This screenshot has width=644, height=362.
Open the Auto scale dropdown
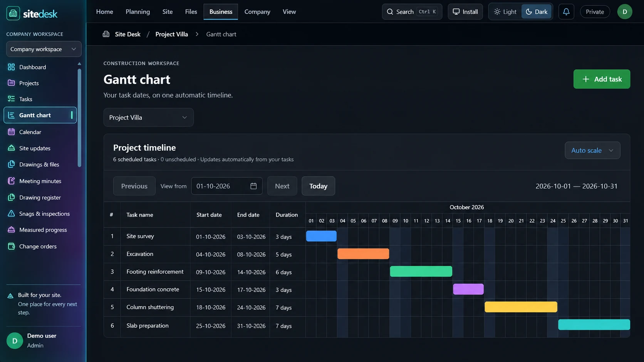coord(592,150)
